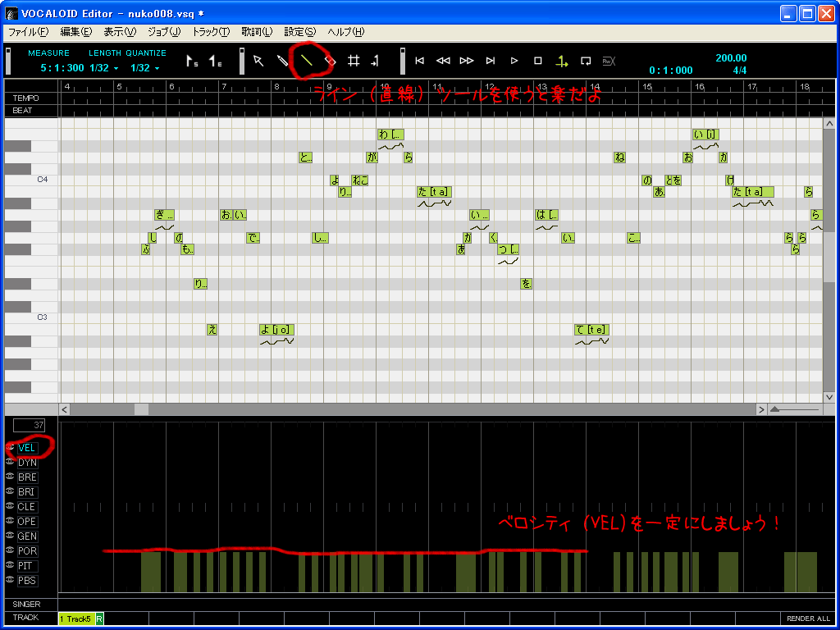Viewport: 840px width, 630px height.
Task: Select the PIT control parameter
Action: coord(27,566)
